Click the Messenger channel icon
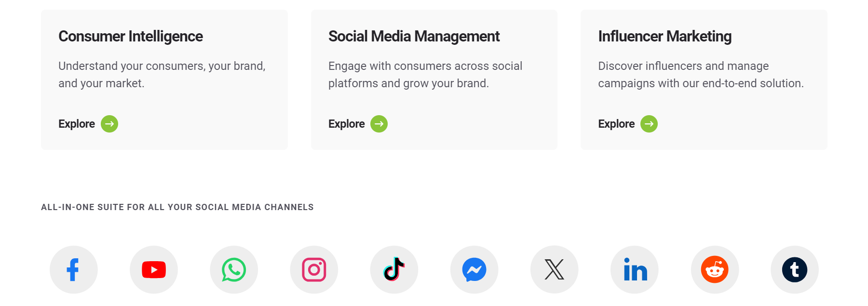Viewport: 868px width, 306px height. pyautogui.click(x=474, y=269)
